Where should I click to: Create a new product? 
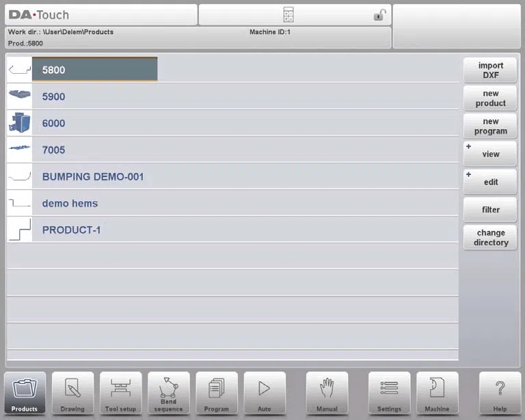[x=490, y=98]
